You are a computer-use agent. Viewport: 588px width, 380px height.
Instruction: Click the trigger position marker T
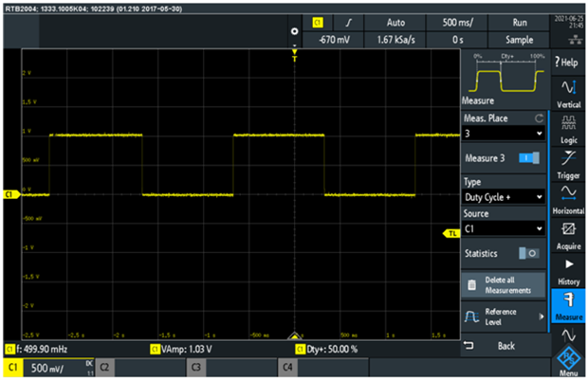(x=294, y=55)
